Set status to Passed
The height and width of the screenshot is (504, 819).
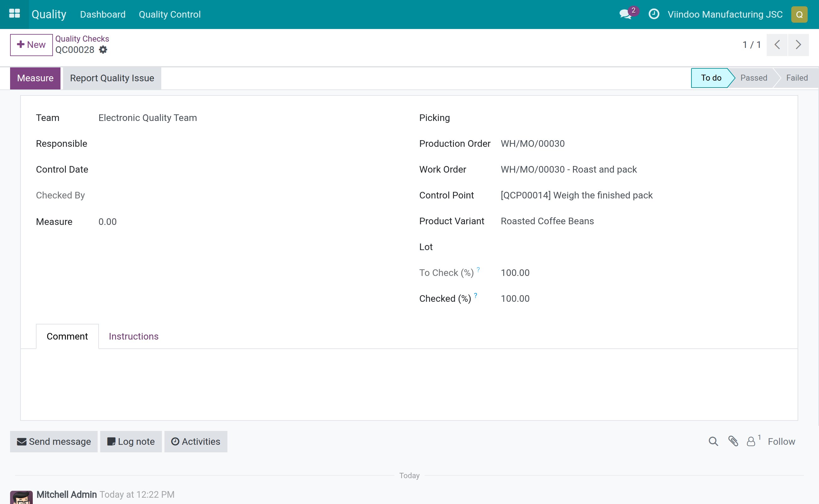(x=754, y=78)
